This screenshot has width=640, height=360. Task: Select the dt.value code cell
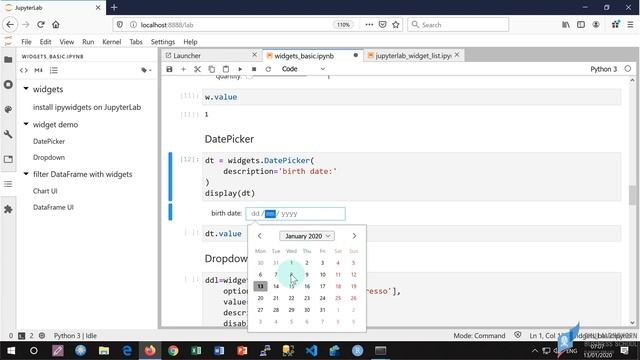pyautogui.click(x=411, y=233)
